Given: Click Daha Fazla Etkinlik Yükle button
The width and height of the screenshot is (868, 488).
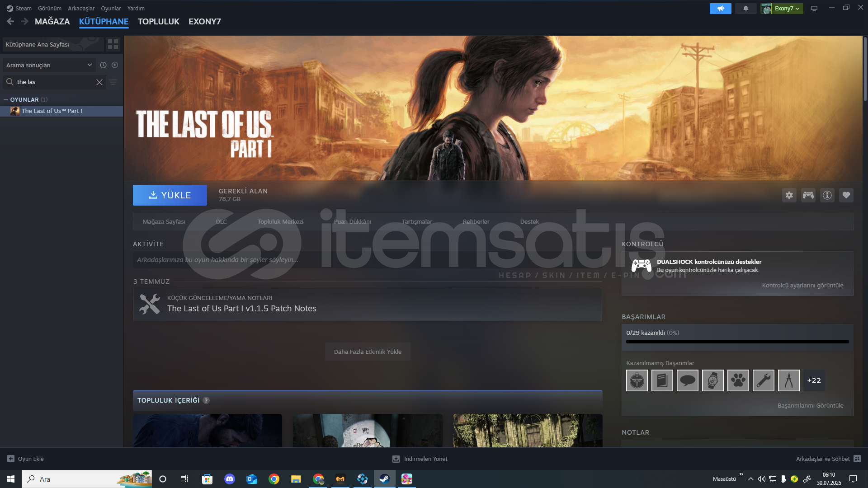Looking at the screenshot, I should 368,352.
